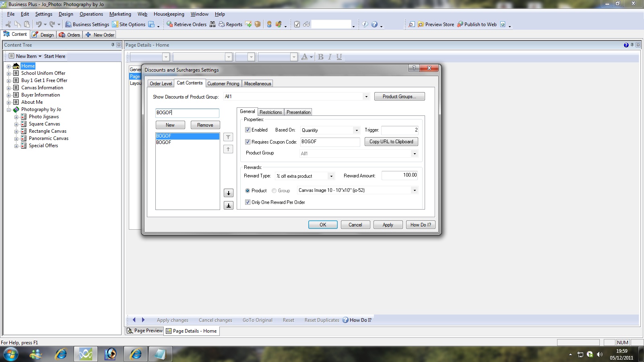Image resolution: width=644 pixels, height=362 pixels.
Task: Select the Group radio button
Action: click(x=274, y=191)
